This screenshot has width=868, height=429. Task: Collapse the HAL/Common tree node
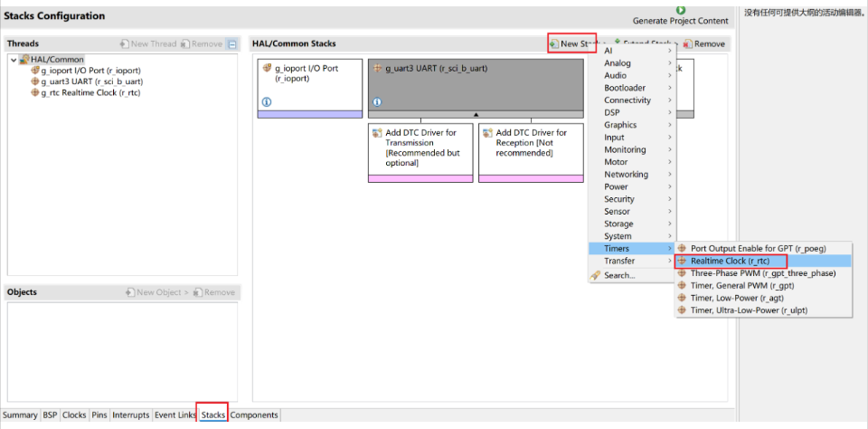14,60
